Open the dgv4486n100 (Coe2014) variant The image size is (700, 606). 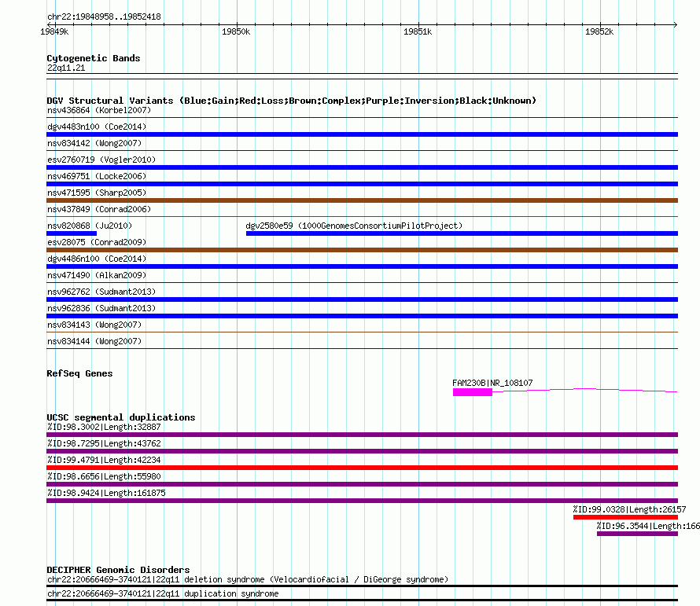click(97, 259)
